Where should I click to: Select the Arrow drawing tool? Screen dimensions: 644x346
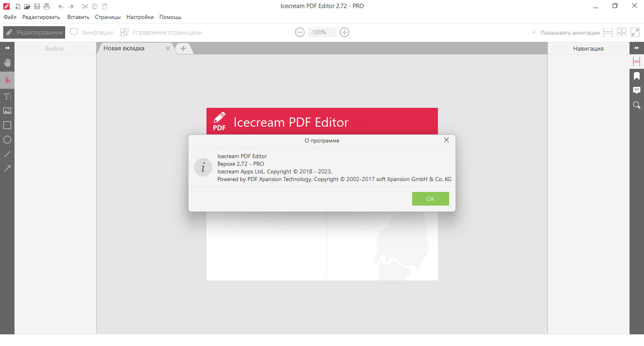tap(7, 169)
